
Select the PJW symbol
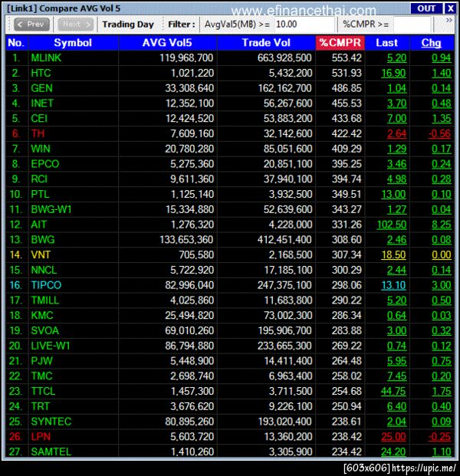pyautogui.click(x=41, y=361)
